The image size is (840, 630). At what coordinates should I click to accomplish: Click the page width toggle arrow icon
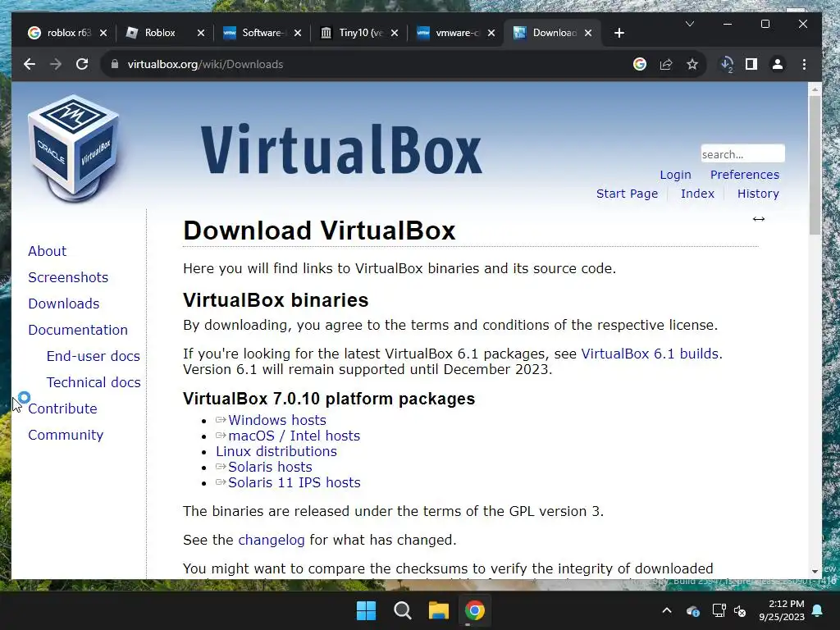pos(759,219)
